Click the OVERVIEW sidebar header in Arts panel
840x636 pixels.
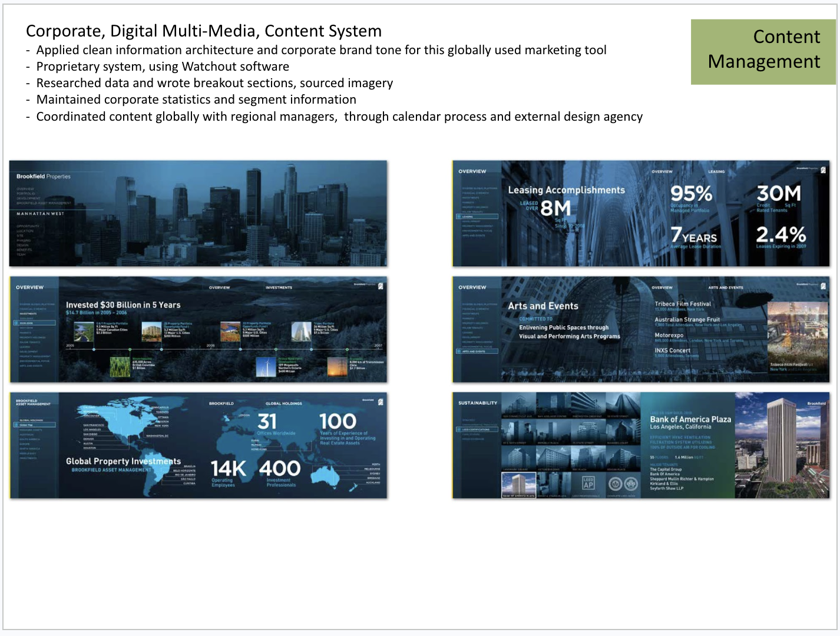point(472,287)
